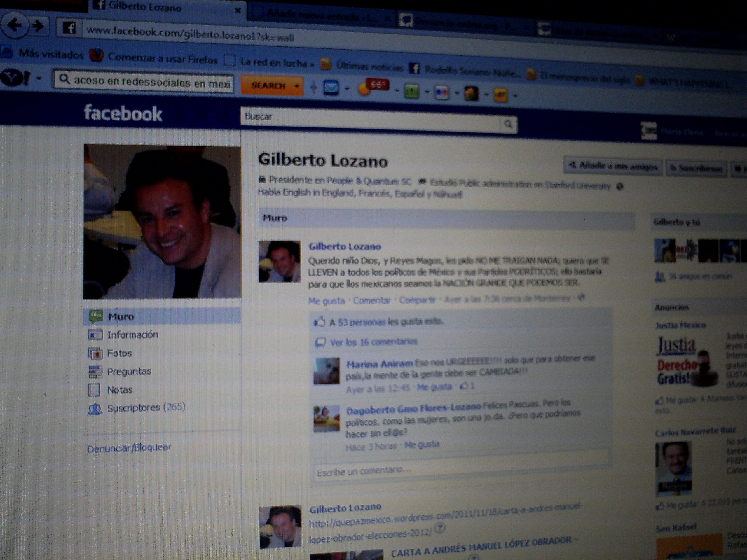Go back using the browser Back arrow
Viewport: 747px width, 560px height.
pyautogui.click(x=14, y=25)
